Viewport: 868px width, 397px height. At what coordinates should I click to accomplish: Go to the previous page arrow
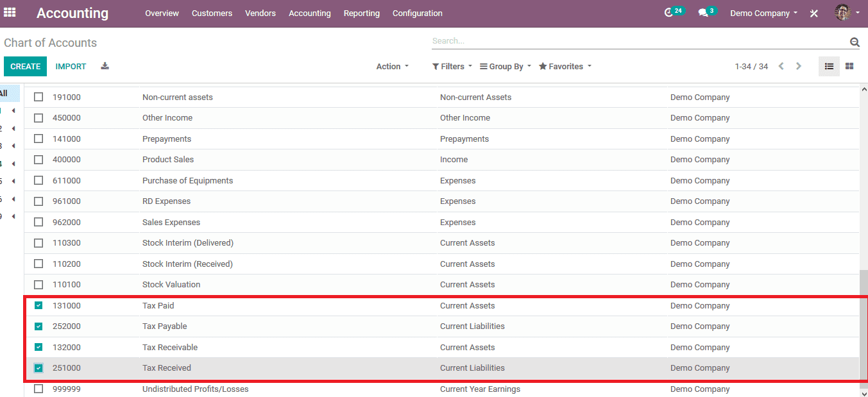pyautogui.click(x=781, y=66)
